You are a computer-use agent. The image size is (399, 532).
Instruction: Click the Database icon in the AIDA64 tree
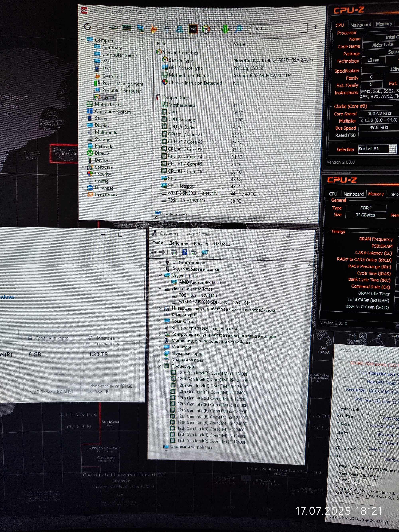tap(90, 188)
